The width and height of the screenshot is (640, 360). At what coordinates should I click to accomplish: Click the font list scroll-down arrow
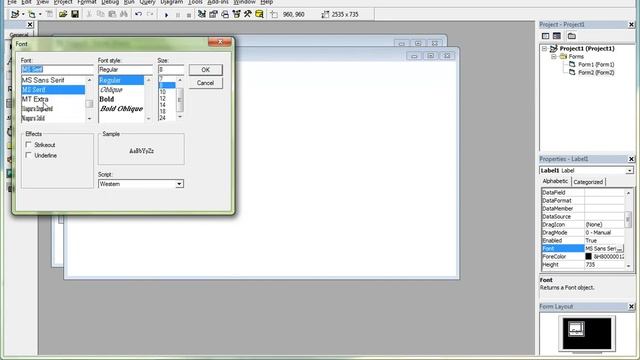(89, 118)
